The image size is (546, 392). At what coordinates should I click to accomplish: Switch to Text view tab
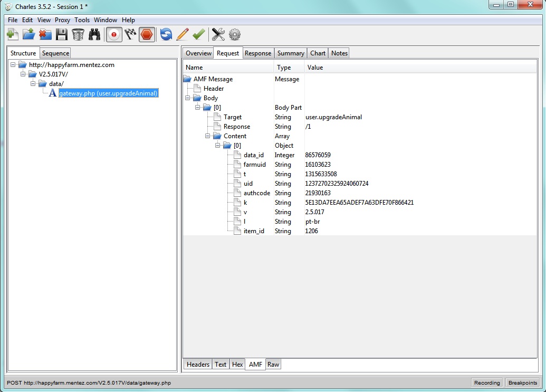coord(220,364)
